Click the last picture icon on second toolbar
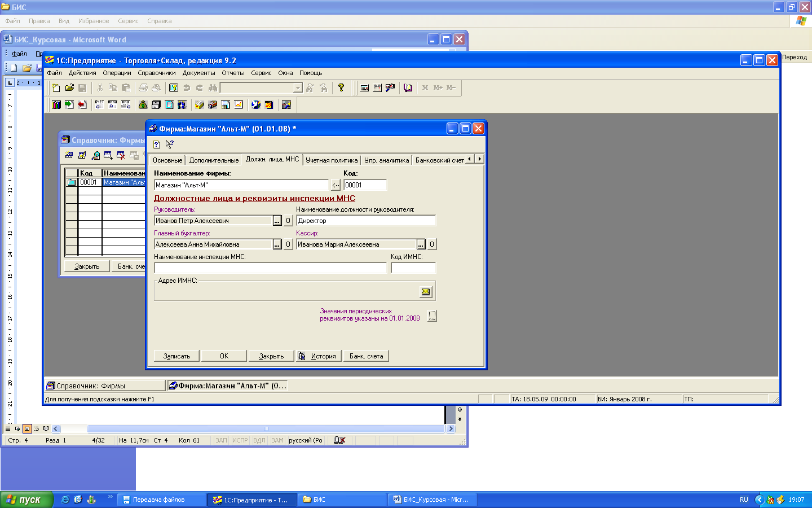The image size is (812, 508). pyautogui.click(x=286, y=104)
